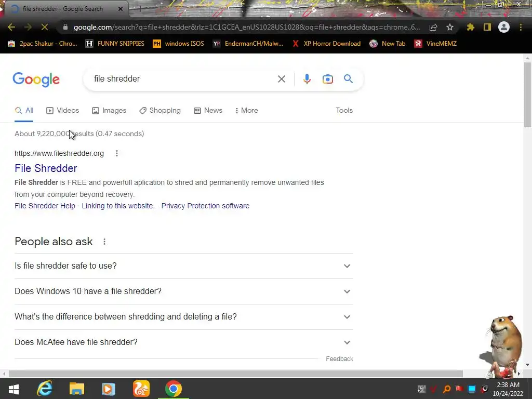Open File Explorer from taskbar

coord(77,389)
